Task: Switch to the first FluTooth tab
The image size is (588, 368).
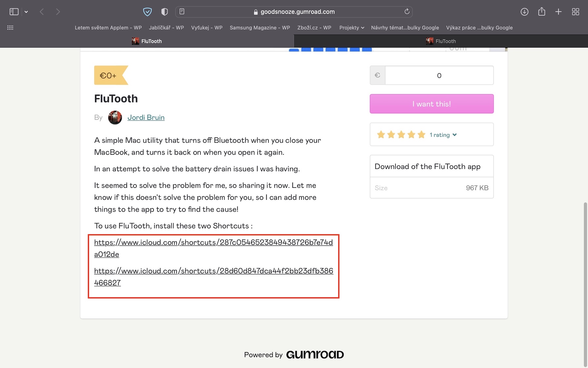Action: pos(147,41)
